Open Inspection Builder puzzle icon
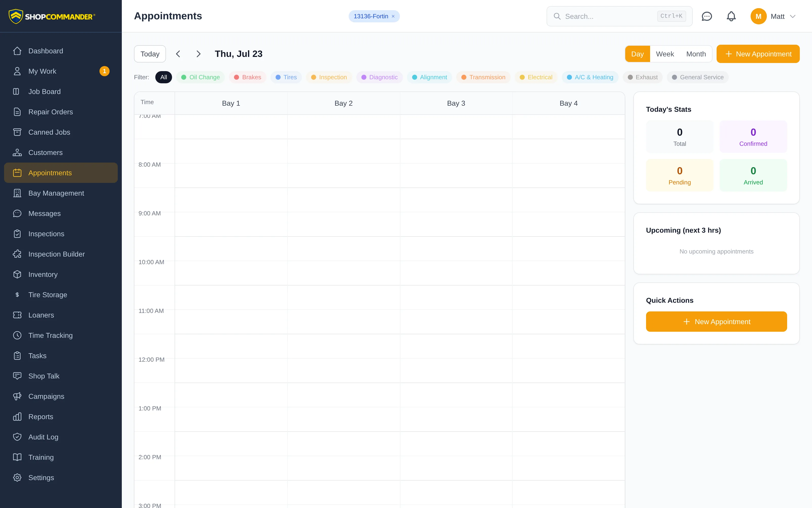This screenshot has height=508, width=812. [x=17, y=254]
